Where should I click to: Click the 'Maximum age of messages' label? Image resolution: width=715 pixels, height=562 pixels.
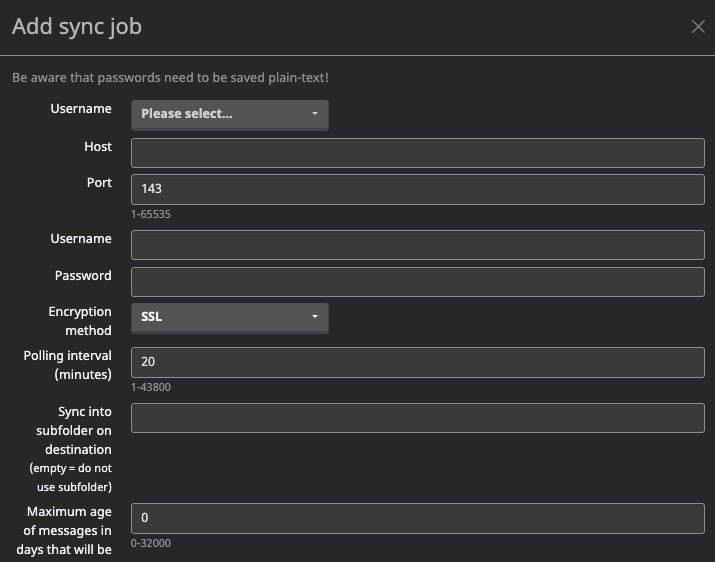(x=64, y=531)
